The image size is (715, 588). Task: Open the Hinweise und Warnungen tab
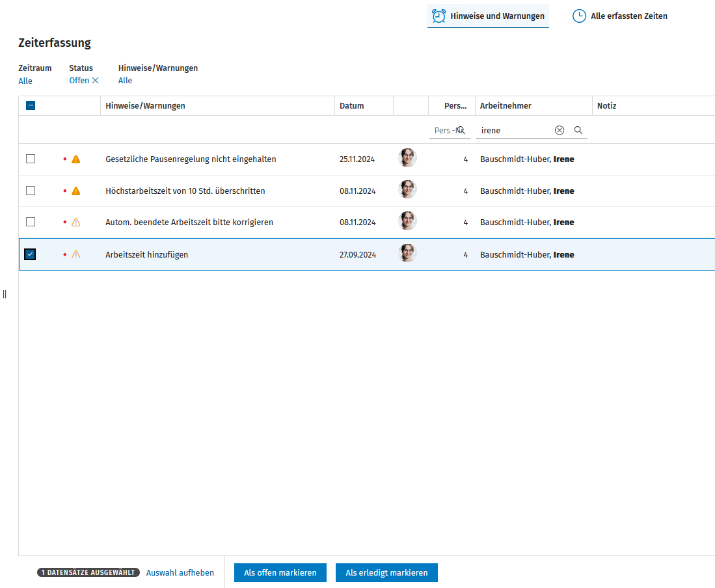(x=488, y=16)
